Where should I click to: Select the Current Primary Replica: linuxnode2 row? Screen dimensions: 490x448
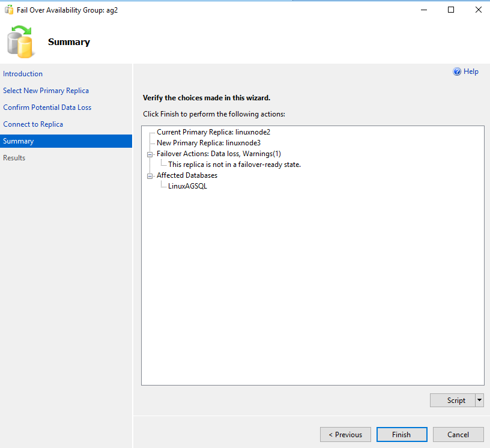[213, 132]
